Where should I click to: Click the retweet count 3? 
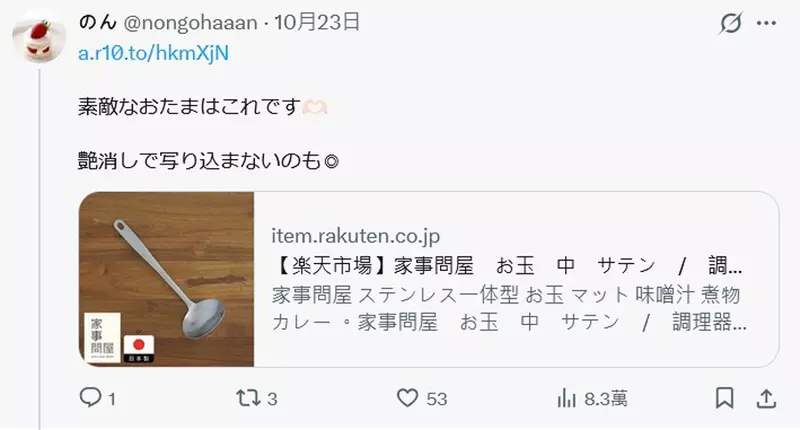272,399
